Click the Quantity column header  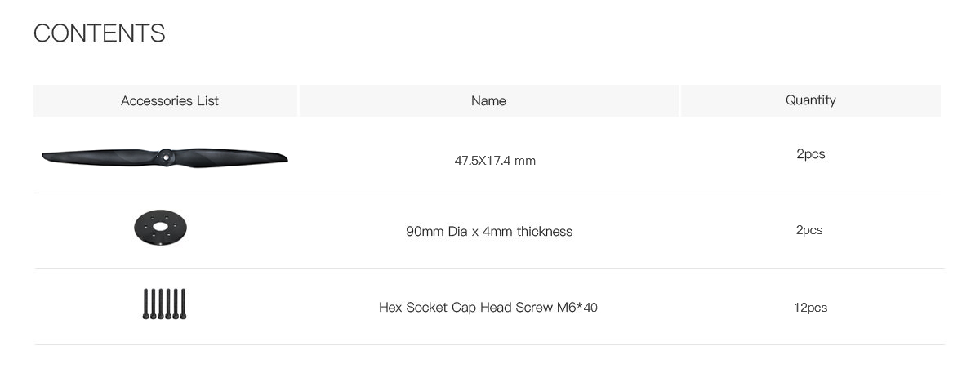tap(810, 100)
